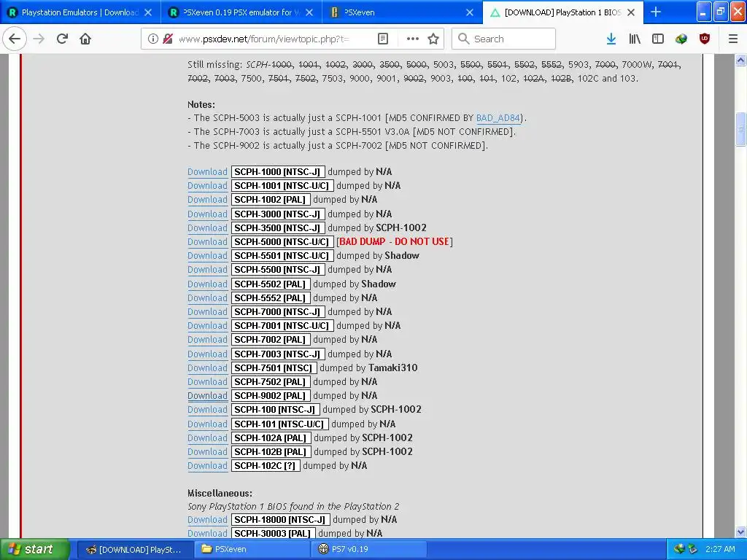Download SCPH-7000 [NTSC-J] BIOS
This screenshot has height=560, width=747.
[x=207, y=312]
